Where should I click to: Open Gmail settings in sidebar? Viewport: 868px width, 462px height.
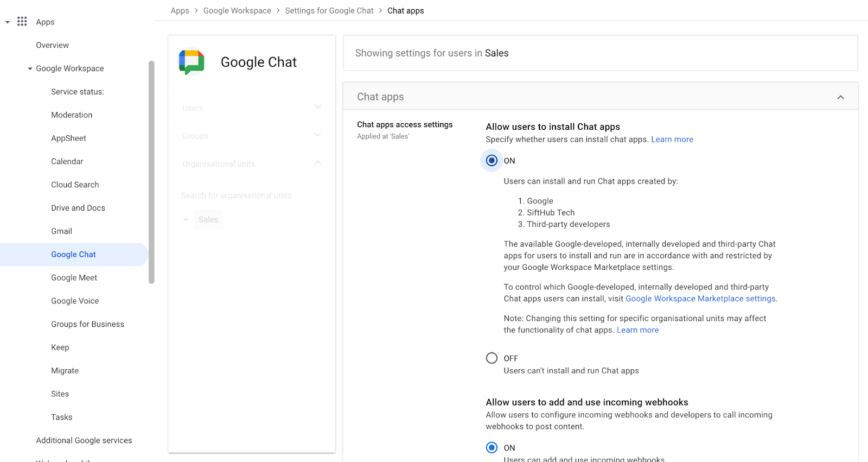pos(61,231)
